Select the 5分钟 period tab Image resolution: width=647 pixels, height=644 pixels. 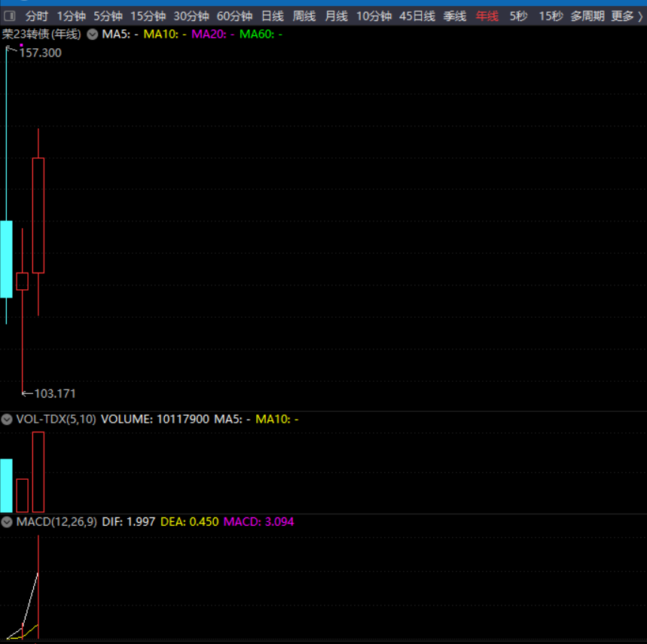(x=108, y=17)
